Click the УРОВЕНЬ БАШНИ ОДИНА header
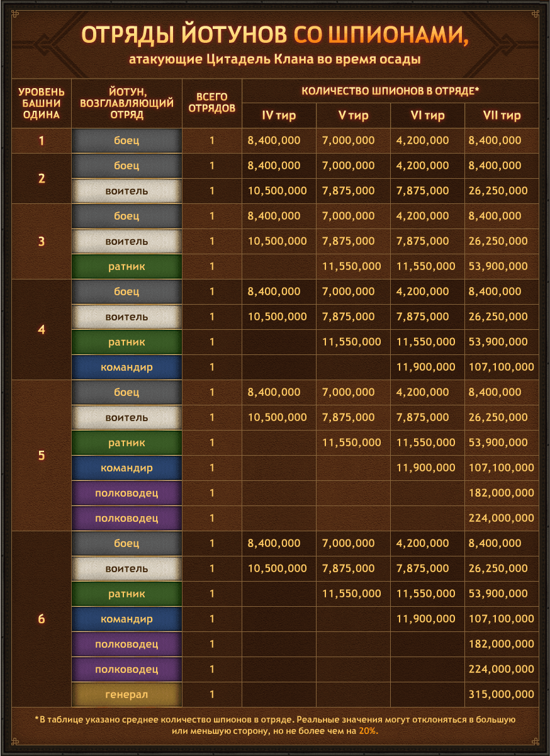This screenshot has height=756, width=550. point(42,103)
